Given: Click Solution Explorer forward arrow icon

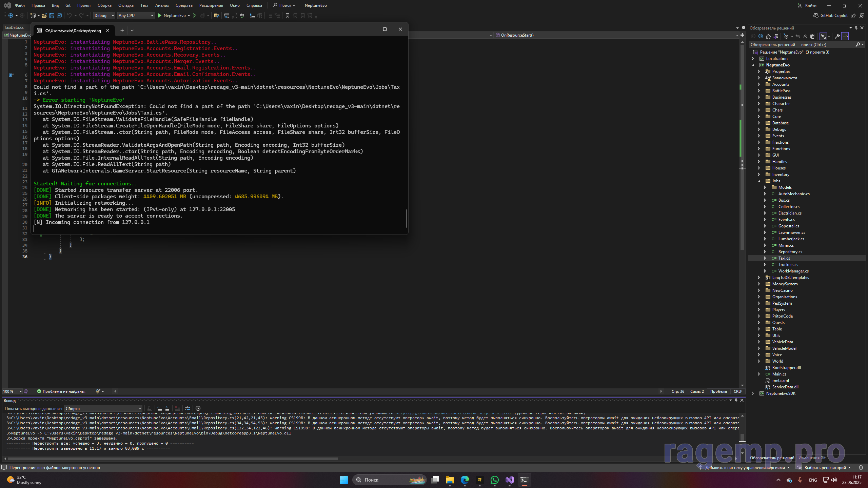Looking at the screenshot, I should pos(761,36).
